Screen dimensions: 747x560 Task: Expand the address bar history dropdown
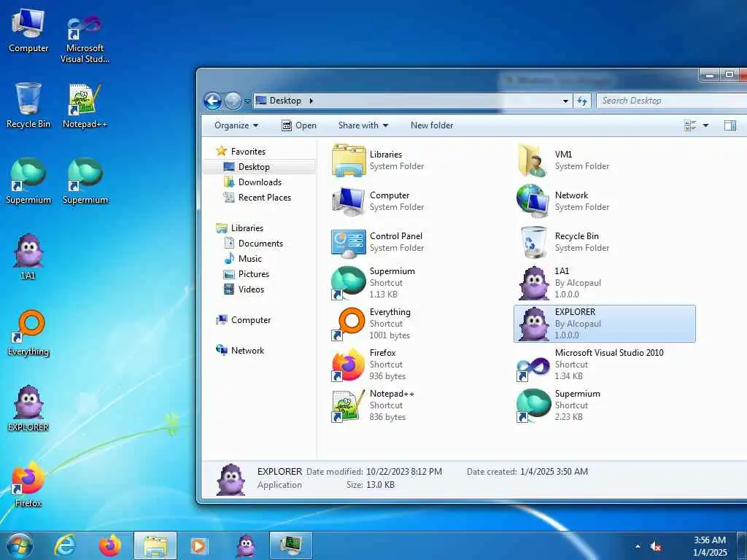pyautogui.click(x=565, y=101)
